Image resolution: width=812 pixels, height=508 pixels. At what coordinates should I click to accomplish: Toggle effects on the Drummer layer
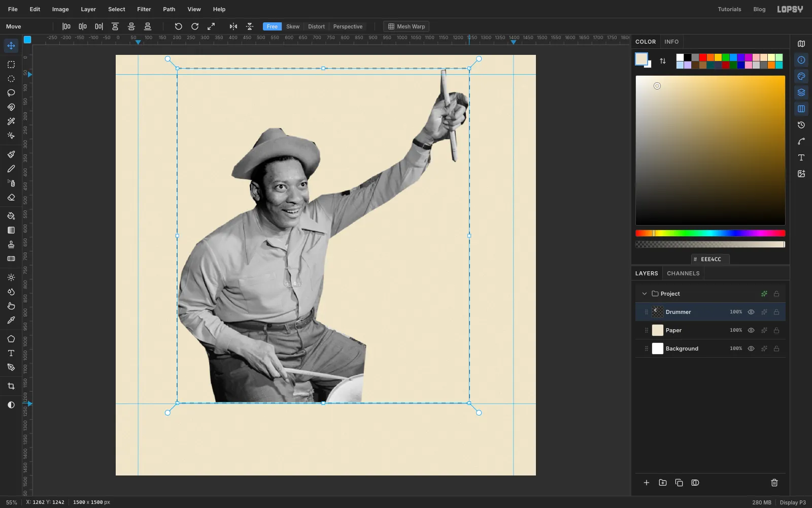(x=764, y=312)
